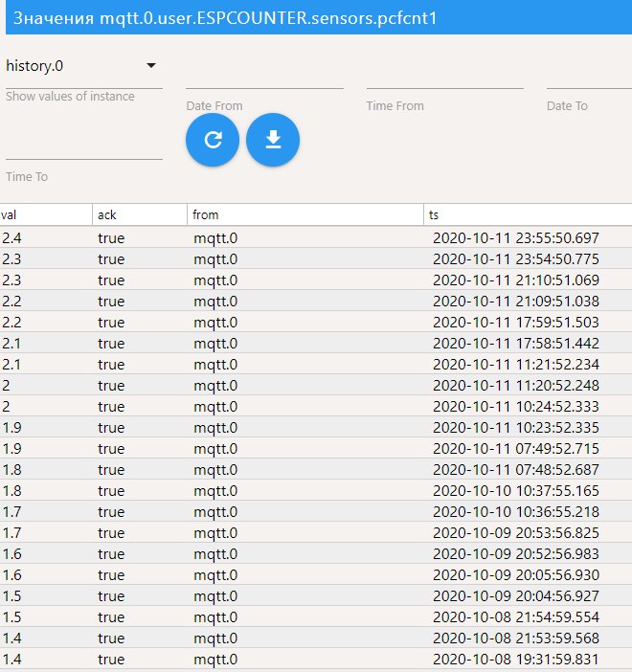Click the Date To input field

[589, 78]
